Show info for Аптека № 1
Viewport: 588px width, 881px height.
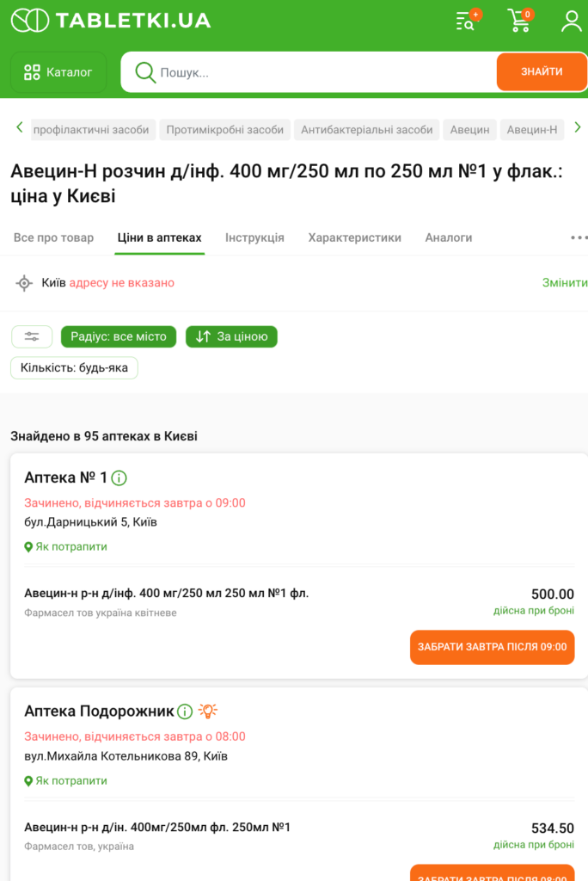tap(119, 478)
